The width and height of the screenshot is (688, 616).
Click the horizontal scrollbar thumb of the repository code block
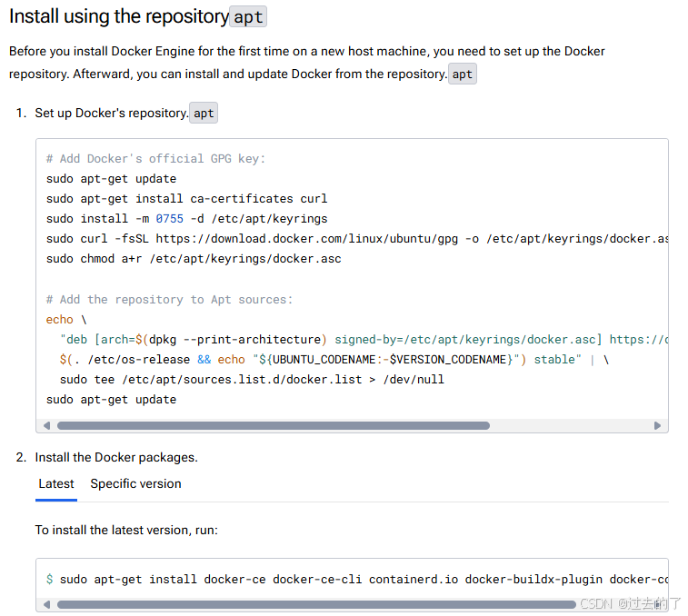tap(274, 425)
